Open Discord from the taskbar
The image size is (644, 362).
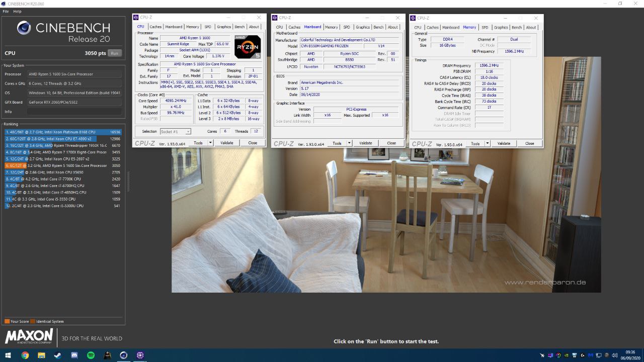pyautogui.click(x=74, y=355)
